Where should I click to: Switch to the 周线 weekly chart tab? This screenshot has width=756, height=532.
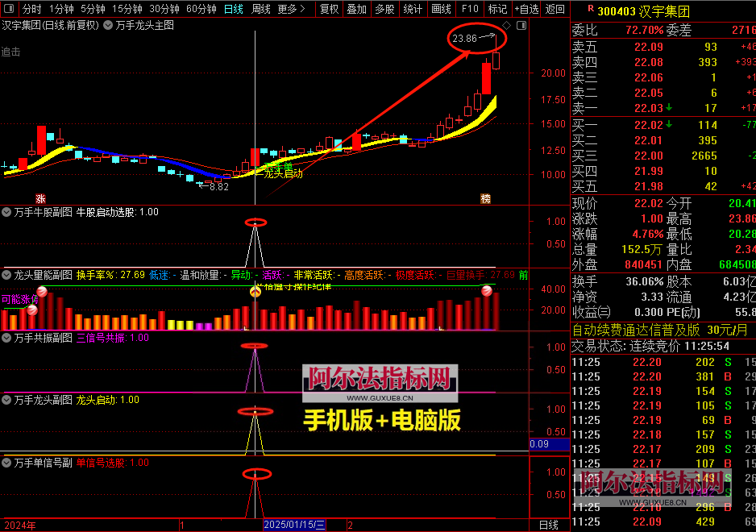click(260, 10)
